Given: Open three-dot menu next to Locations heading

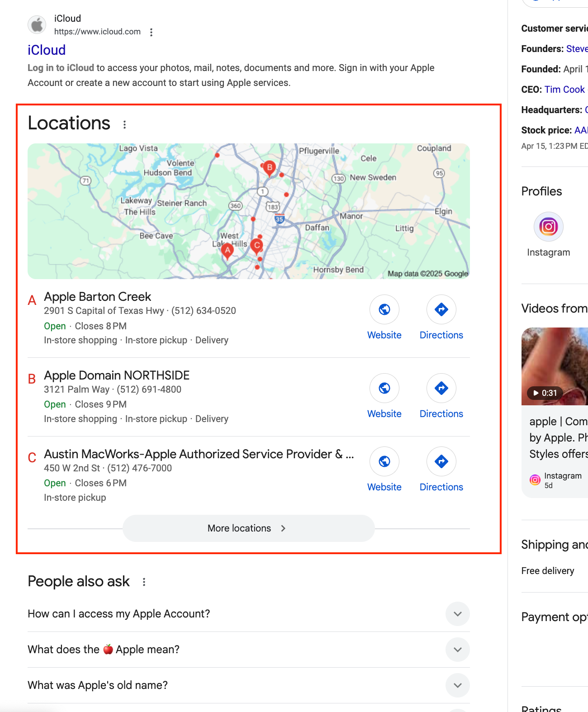Looking at the screenshot, I should click(x=125, y=124).
